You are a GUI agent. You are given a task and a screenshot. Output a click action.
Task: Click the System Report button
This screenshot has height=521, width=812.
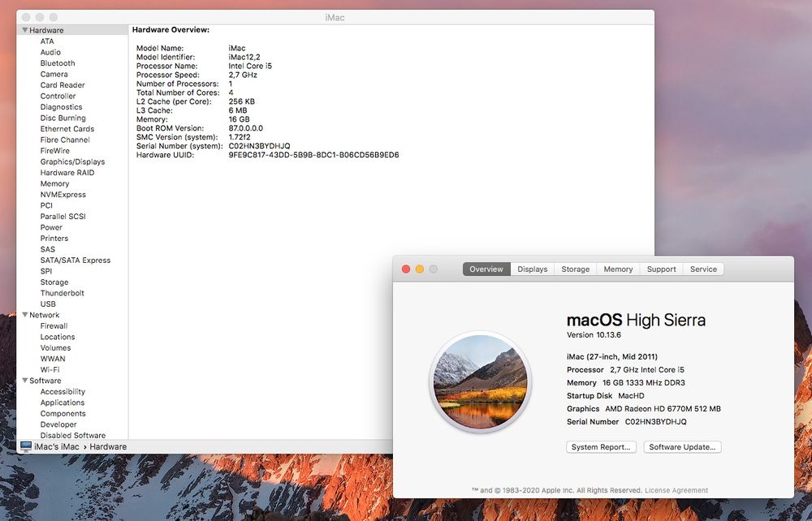tap(601, 447)
